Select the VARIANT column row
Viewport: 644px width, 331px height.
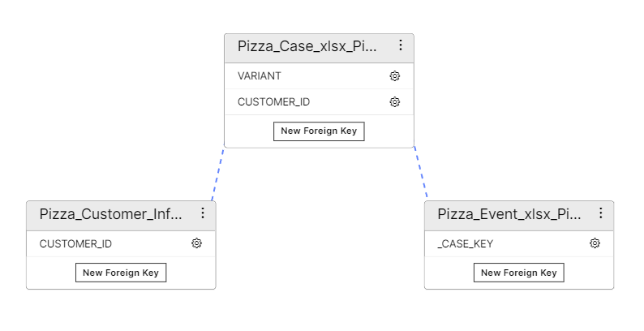coord(300,75)
